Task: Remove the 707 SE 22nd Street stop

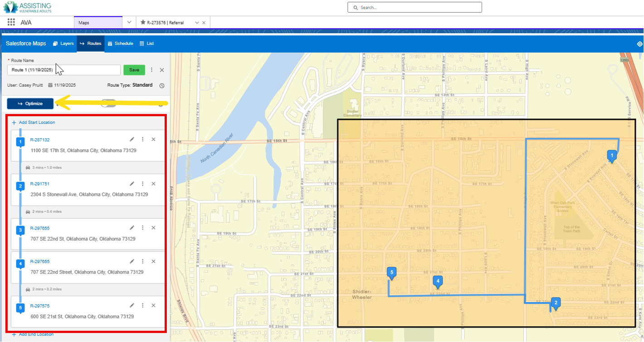Action: click(x=153, y=261)
